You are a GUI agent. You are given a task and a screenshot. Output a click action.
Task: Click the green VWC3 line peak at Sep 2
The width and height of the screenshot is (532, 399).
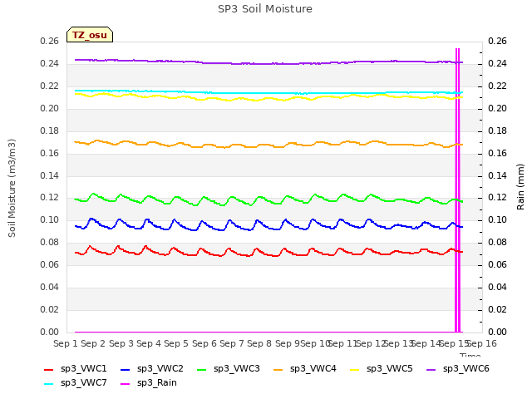93,194
